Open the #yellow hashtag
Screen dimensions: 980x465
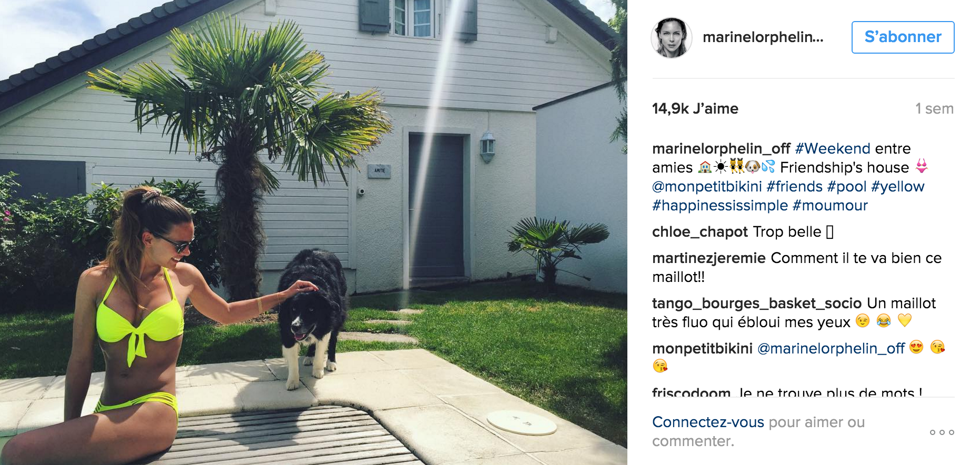pyautogui.click(x=898, y=187)
